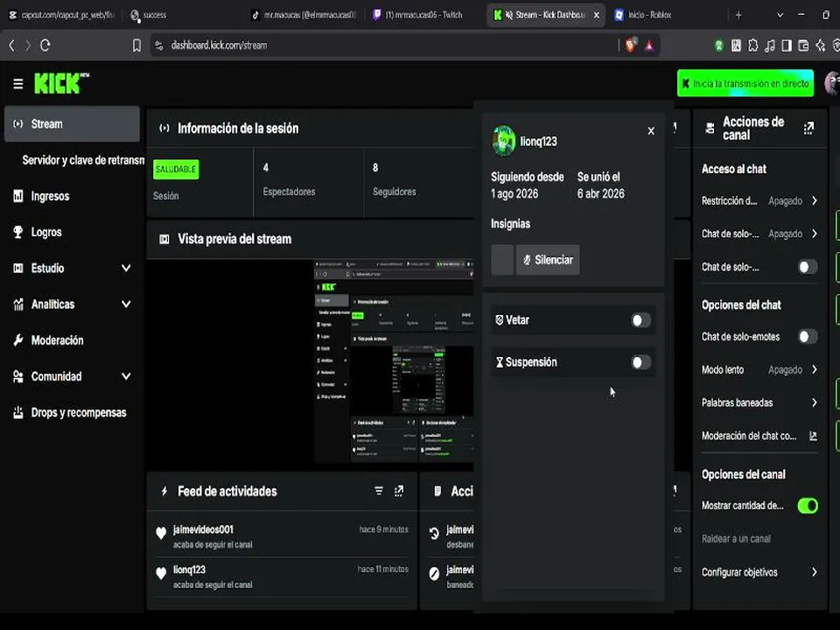Screen dimensions: 840x630
Task: Click the Drops y recompensas icon
Action: (x=18, y=412)
